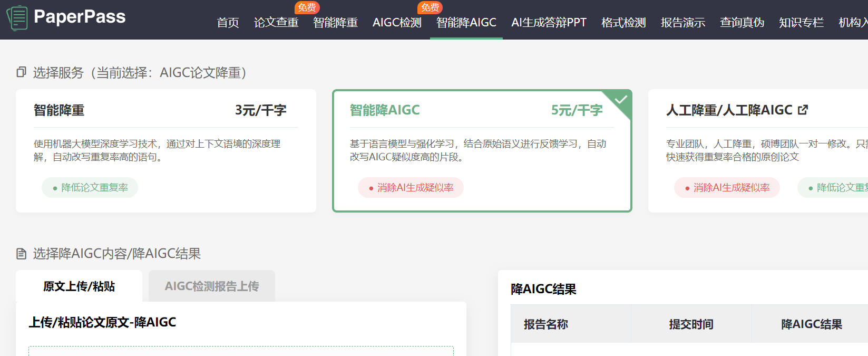Go to 格式检测 page
The width and height of the screenshot is (868, 356).
pyautogui.click(x=623, y=23)
